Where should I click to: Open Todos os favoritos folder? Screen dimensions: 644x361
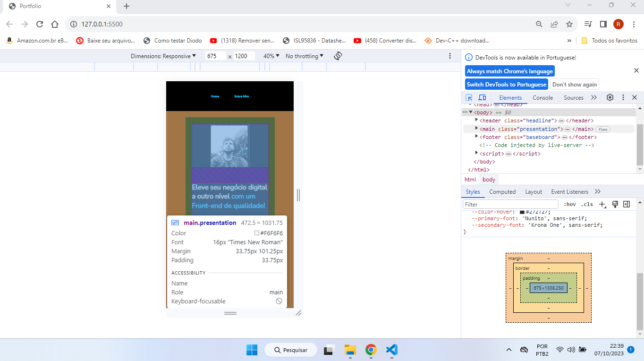[609, 41]
